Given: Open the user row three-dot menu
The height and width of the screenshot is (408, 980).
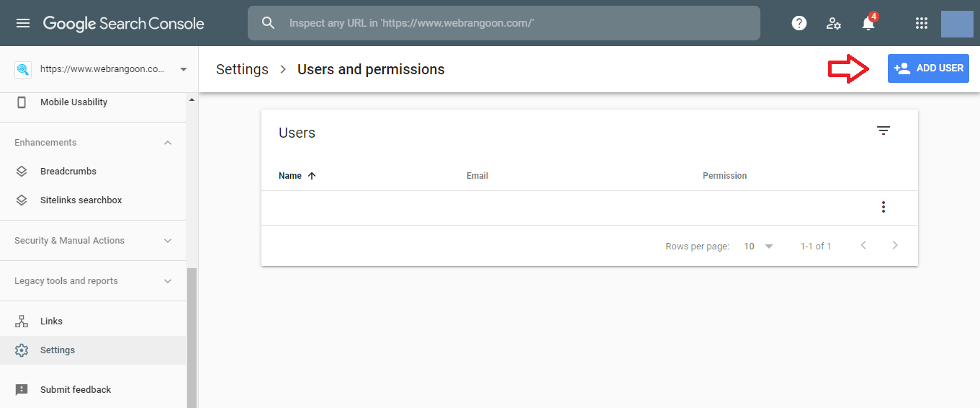Looking at the screenshot, I should point(884,208).
